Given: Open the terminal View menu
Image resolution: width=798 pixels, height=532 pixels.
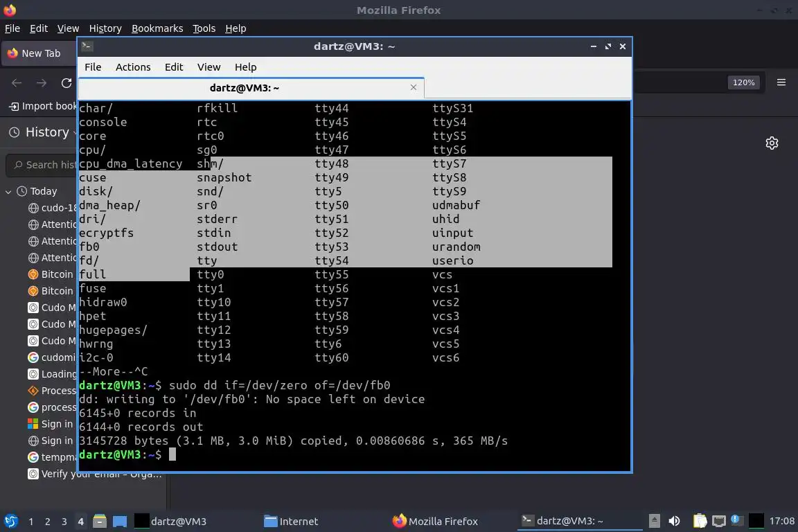Looking at the screenshot, I should coord(209,67).
